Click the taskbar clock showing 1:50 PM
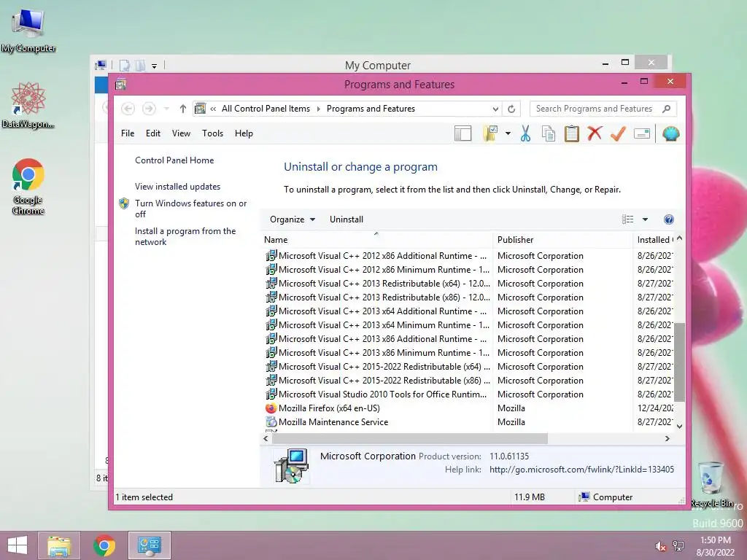The image size is (747, 560). pyautogui.click(x=715, y=546)
